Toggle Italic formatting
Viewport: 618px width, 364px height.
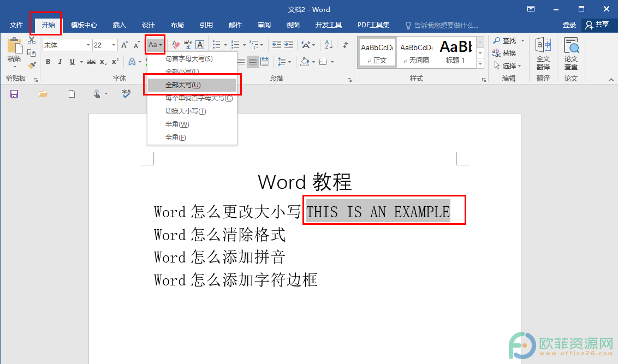tap(60, 62)
